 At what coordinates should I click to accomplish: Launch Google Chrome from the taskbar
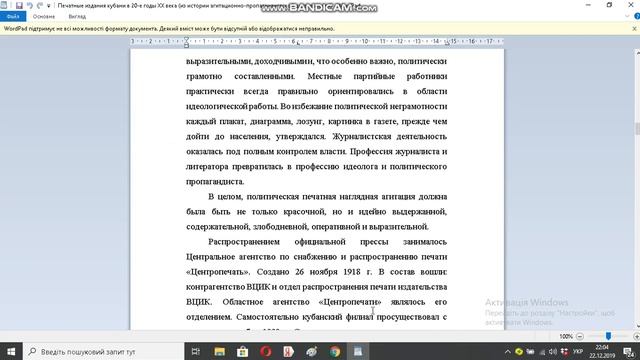pos(335,351)
